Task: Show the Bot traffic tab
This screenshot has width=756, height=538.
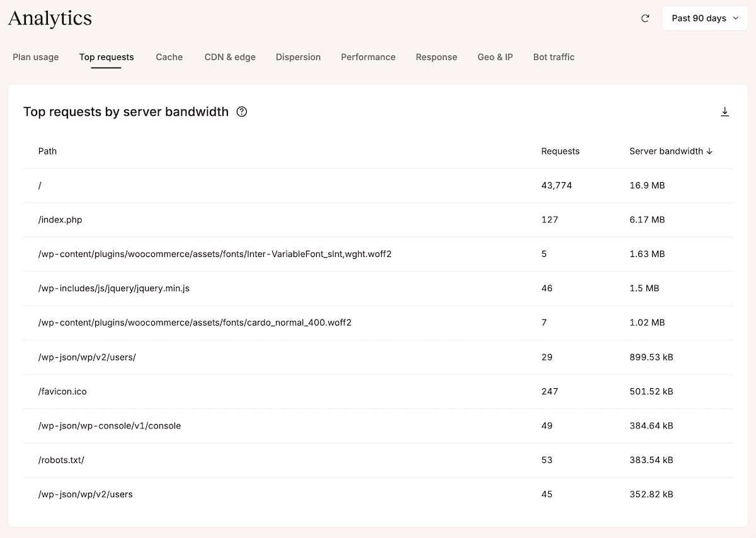Action: click(x=554, y=57)
